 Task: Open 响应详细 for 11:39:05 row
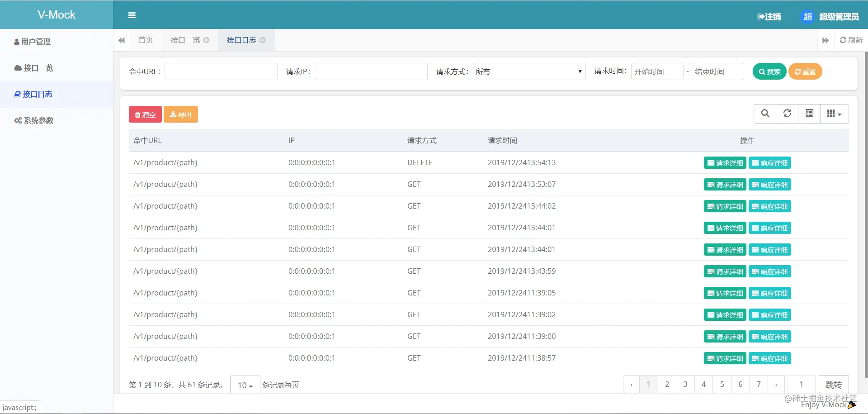(x=770, y=293)
